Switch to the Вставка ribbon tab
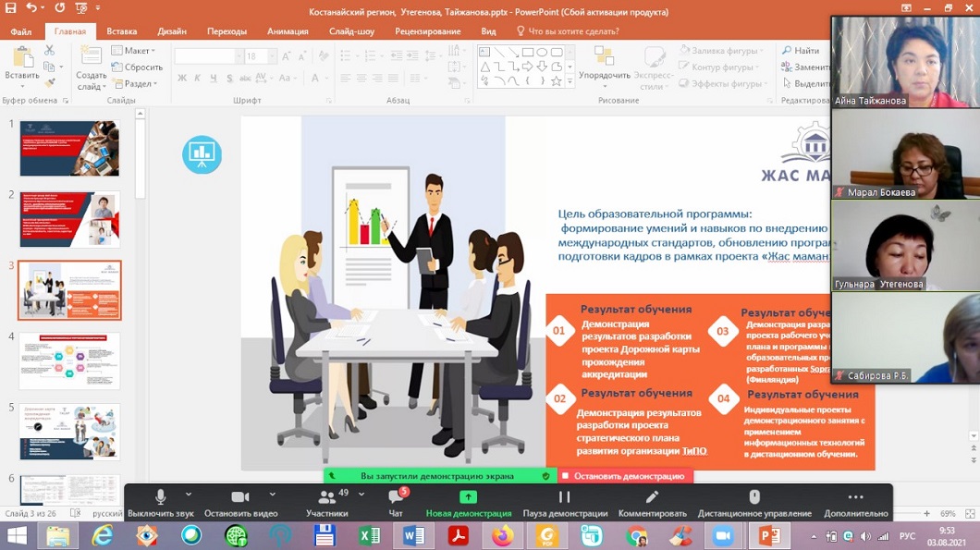 pos(122,31)
